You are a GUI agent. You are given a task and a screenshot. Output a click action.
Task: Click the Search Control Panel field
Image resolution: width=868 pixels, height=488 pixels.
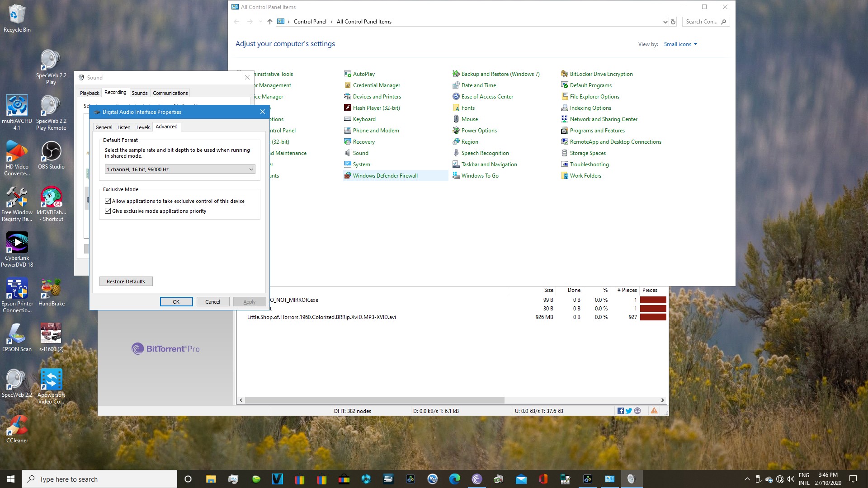(702, 22)
